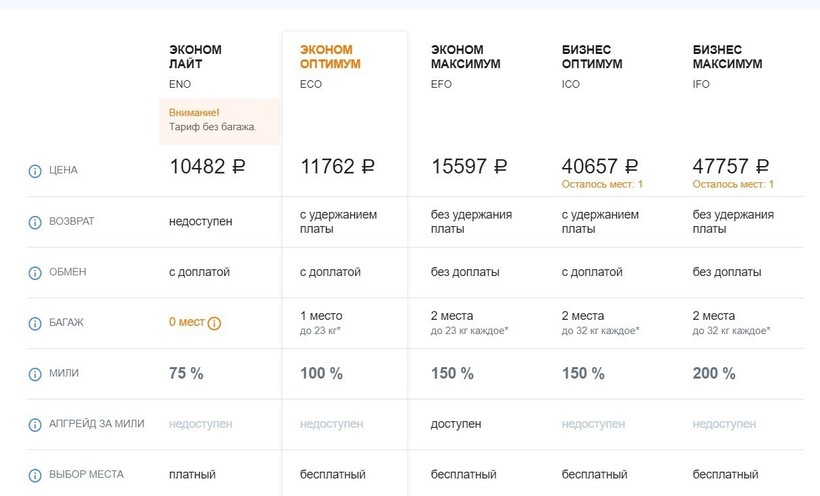The height and width of the screenshot is (496, 820).
Task: Choose the 15597 ₽ price
Action: click(x=469, y=167)
